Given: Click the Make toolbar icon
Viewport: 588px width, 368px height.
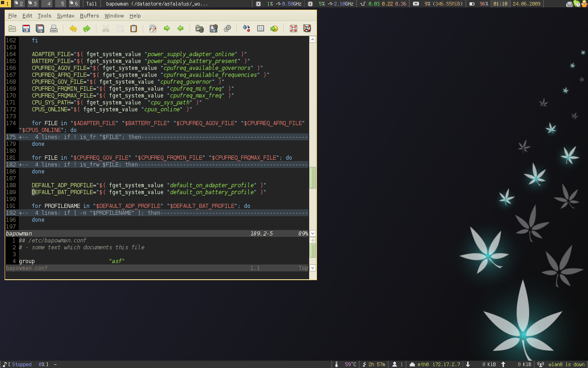Looking at the screenshot, I should click(247, 29).
